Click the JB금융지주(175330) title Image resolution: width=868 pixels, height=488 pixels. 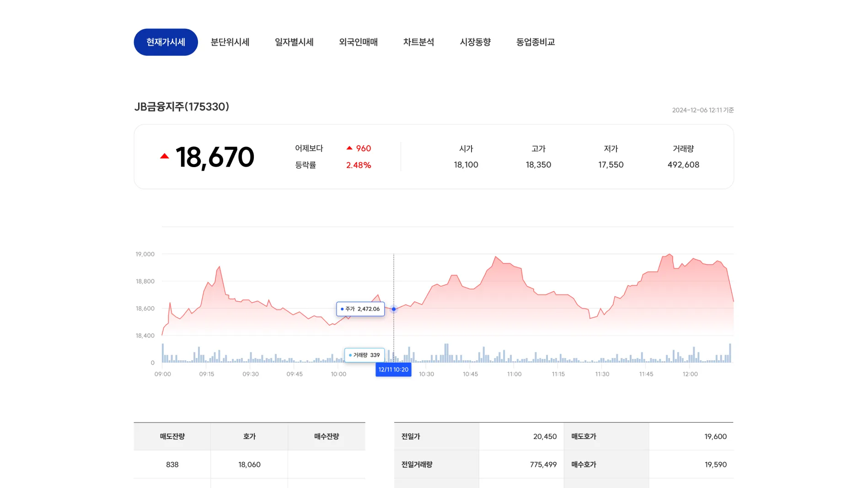pos(182,107)
